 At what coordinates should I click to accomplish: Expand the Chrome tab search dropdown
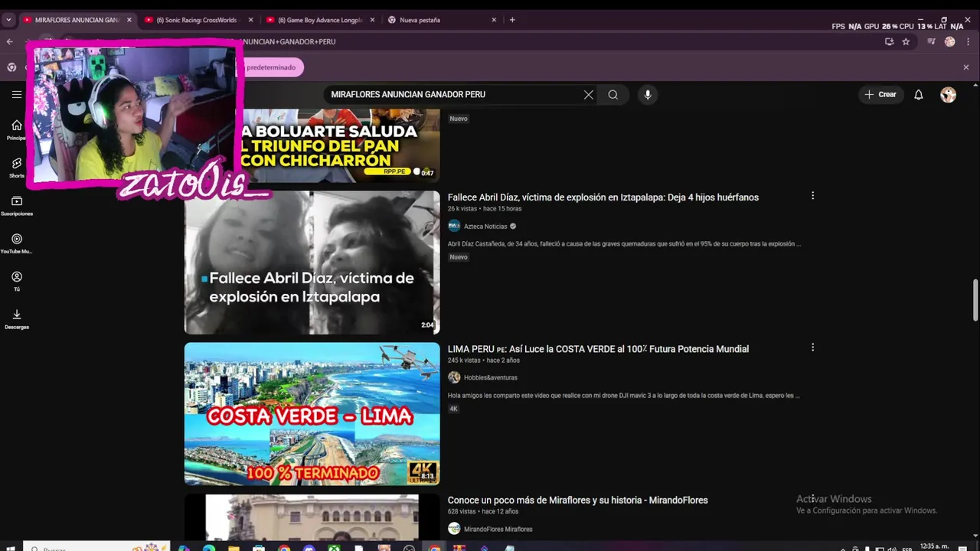click(x=8, y=20)
